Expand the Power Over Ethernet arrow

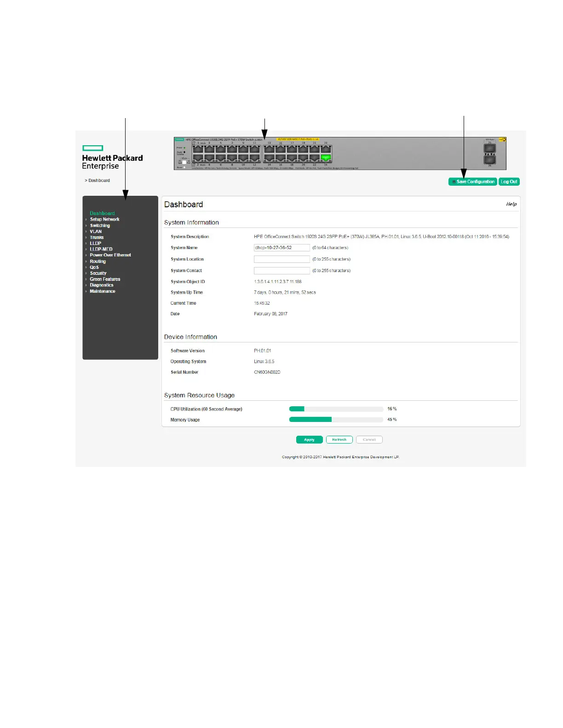(86, 255)
